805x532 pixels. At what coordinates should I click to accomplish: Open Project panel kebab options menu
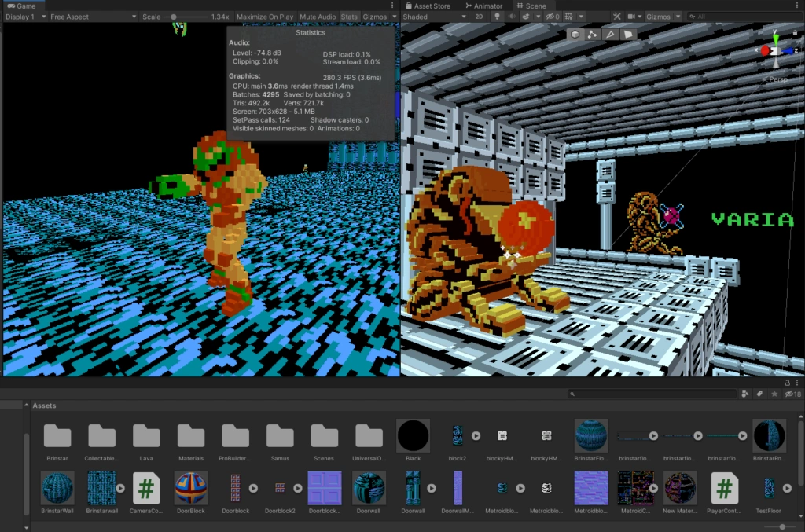[x=797, y=383]
